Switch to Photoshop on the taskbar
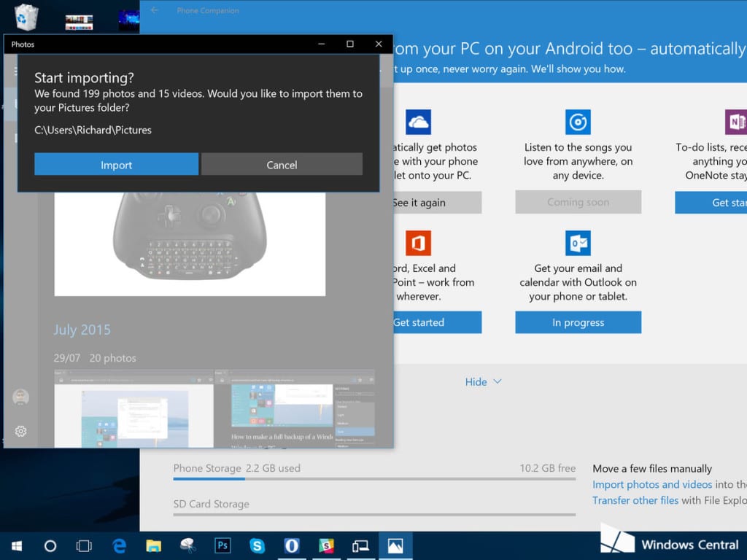 point(222,545)
